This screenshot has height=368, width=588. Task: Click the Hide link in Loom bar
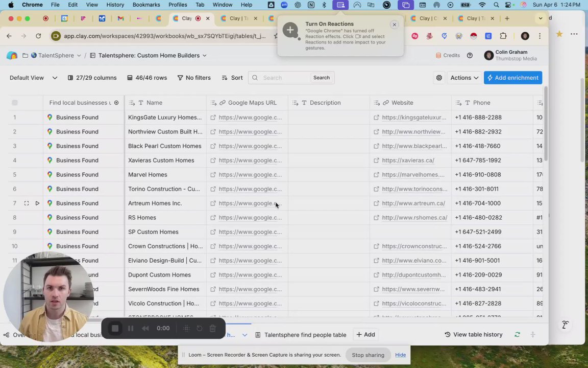(400, 355)
